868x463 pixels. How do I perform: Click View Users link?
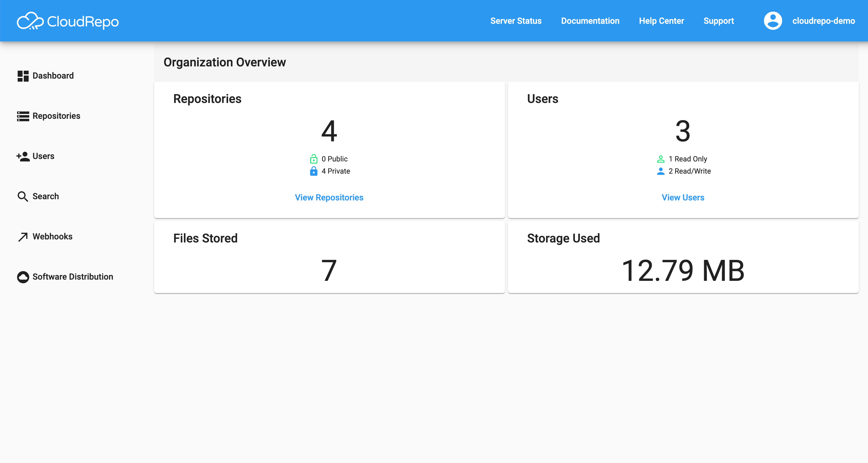tap(683, 197)
